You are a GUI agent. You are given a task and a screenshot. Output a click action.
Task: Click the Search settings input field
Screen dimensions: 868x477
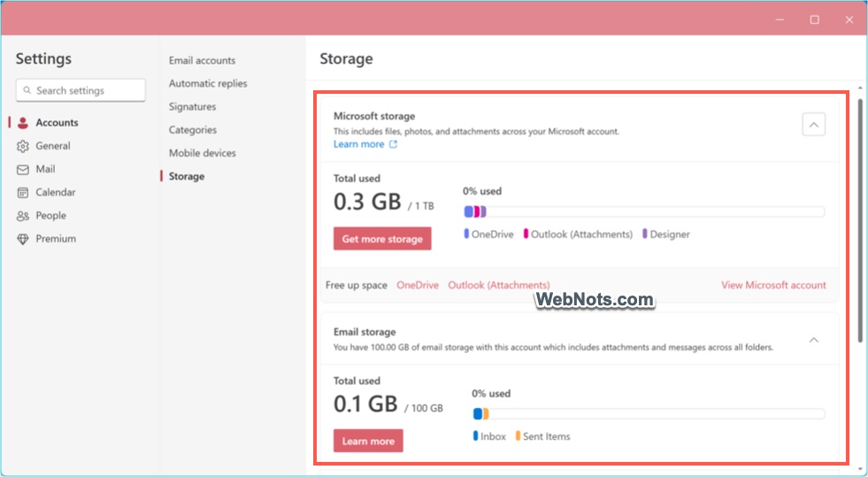point(81,90)
